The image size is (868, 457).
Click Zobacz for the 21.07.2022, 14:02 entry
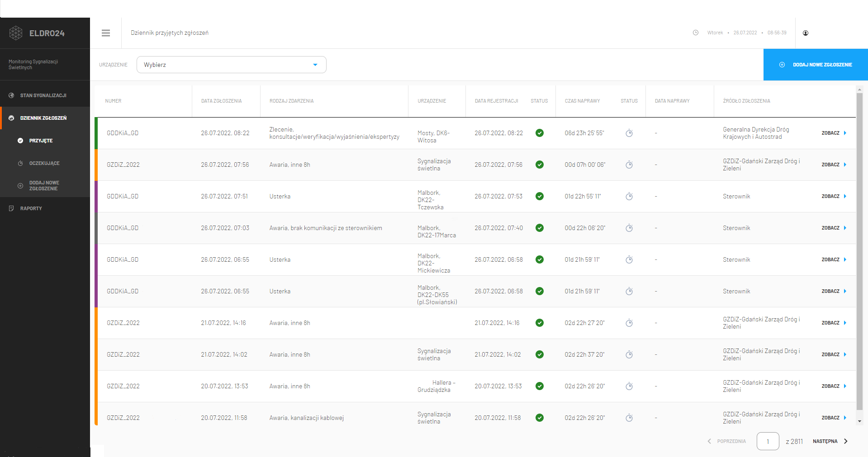pyautogui.click(x=834, y=354)
